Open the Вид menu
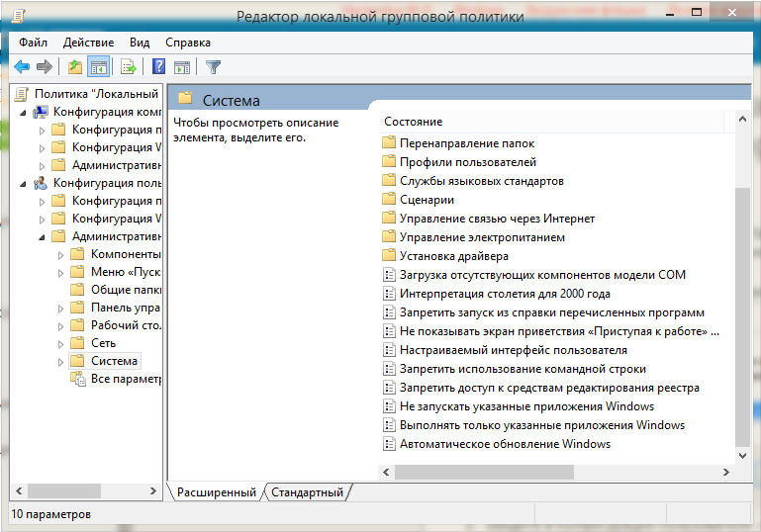761x532 pixels. (140, 44)
